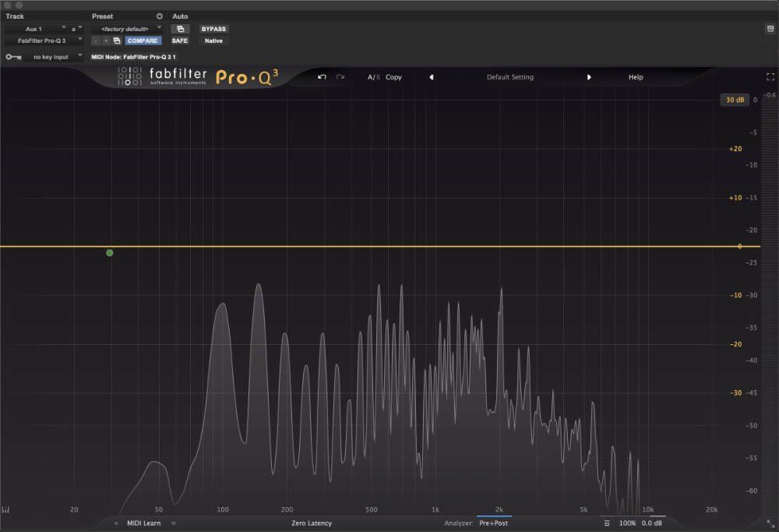779x532 pixels.
Task: Click the target window icon at top right
Action: (x=770, y=29)
